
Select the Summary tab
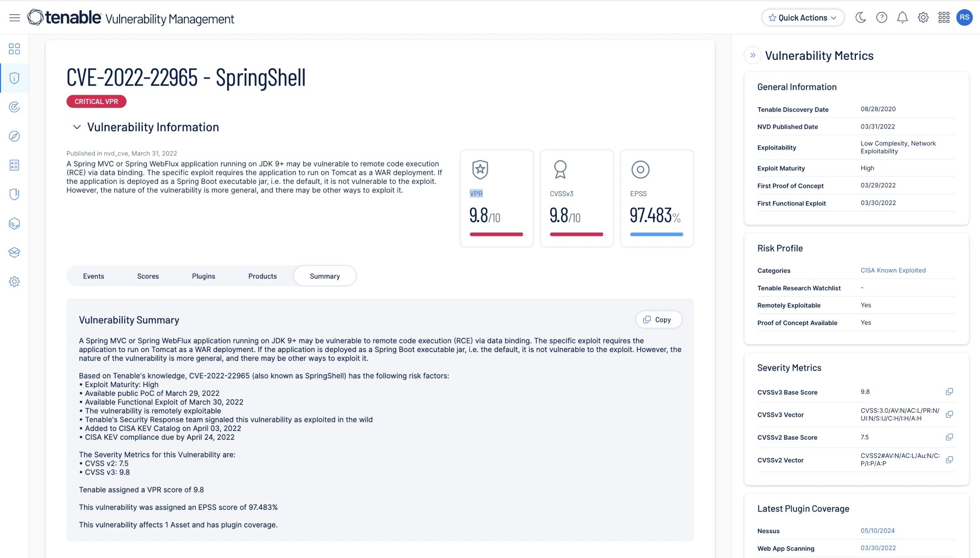click(x=325, y=276)
